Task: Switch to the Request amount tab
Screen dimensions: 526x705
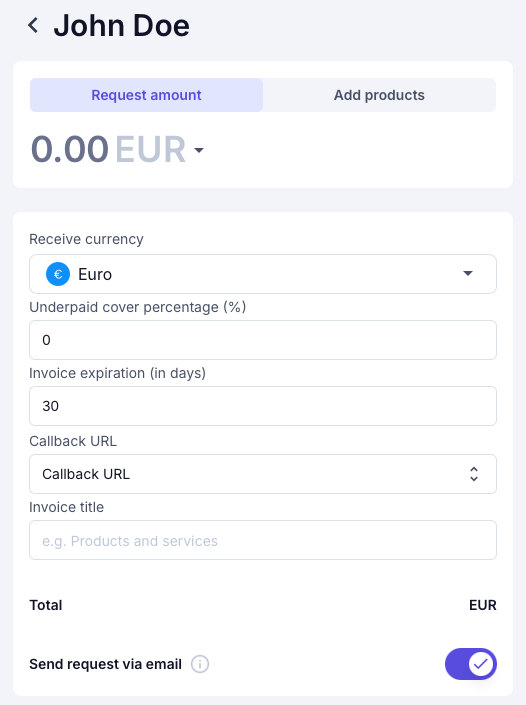Action: [x=147, y=95]
